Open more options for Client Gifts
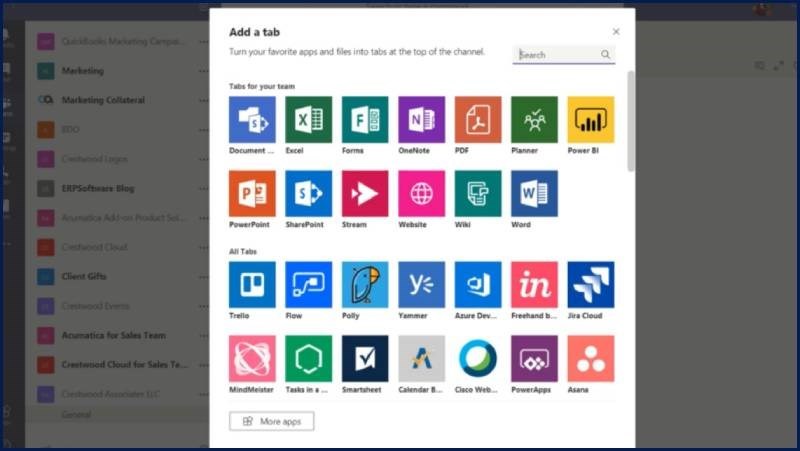Image resolution: width=800 pixels, height=451 pixels. pyautogui.click(x=203, y=277)
